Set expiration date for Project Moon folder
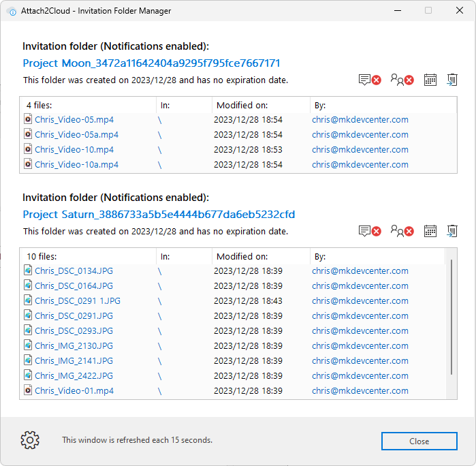 click(430, 80)
